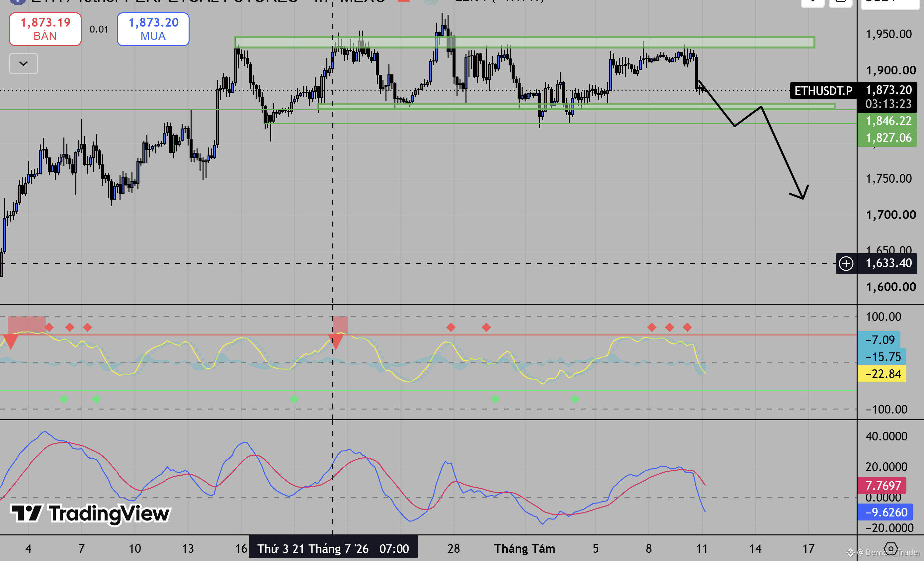Click the rightmost green diamond marker in the oscillator

click(x=575, y=399)
